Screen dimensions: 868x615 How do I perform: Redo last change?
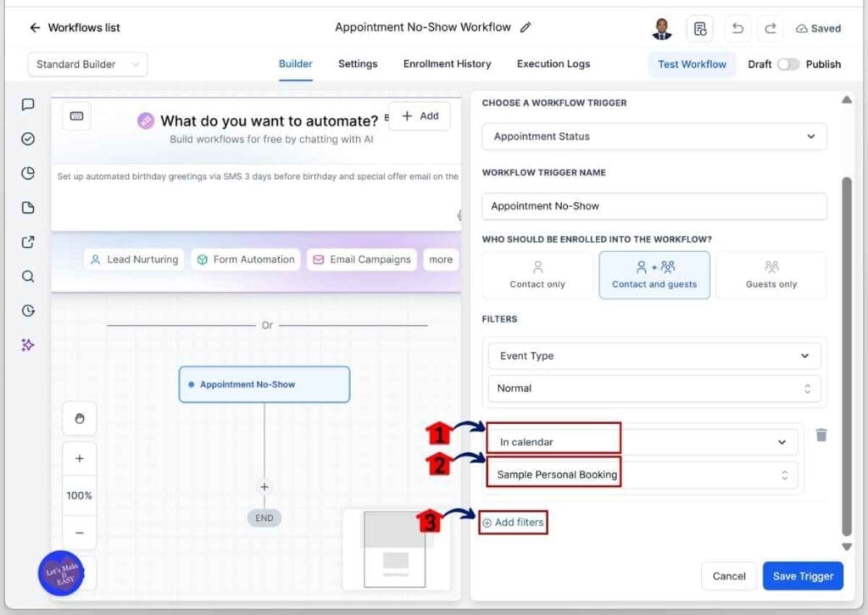pos(770,28)
